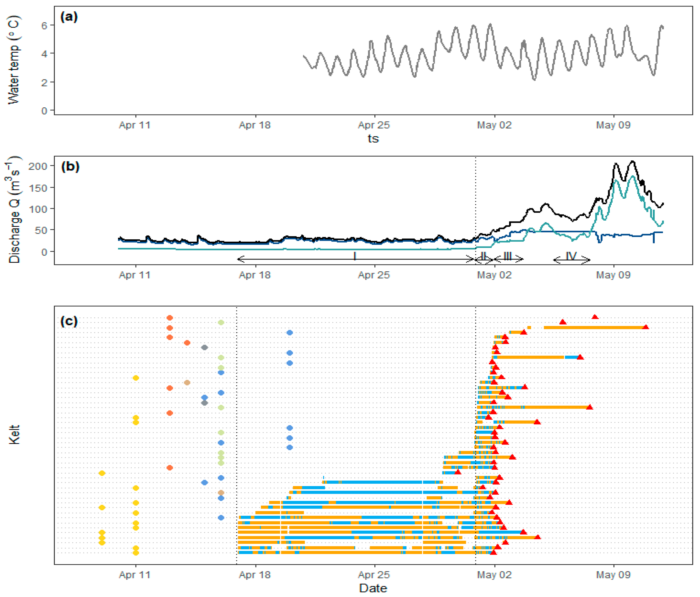Click phase IV label in discharge panel
700x597 pixels.
(x=571, y=256)
